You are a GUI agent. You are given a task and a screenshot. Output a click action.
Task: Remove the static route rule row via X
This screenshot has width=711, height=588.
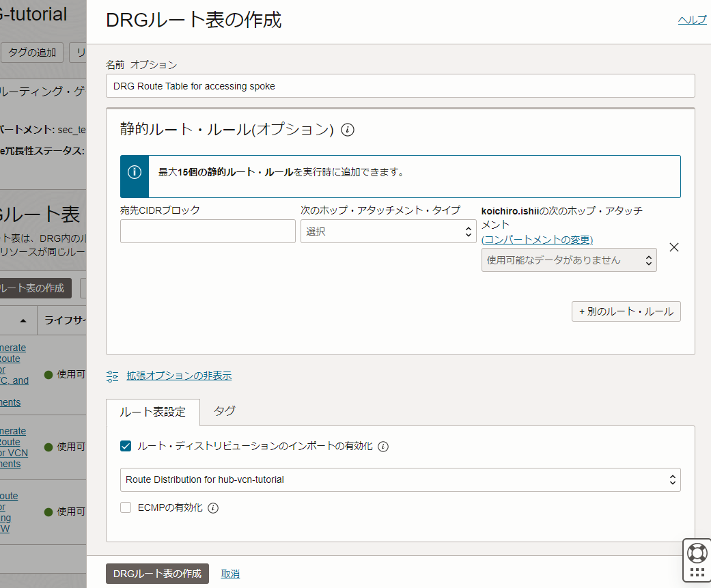click(x=674, y=247)
